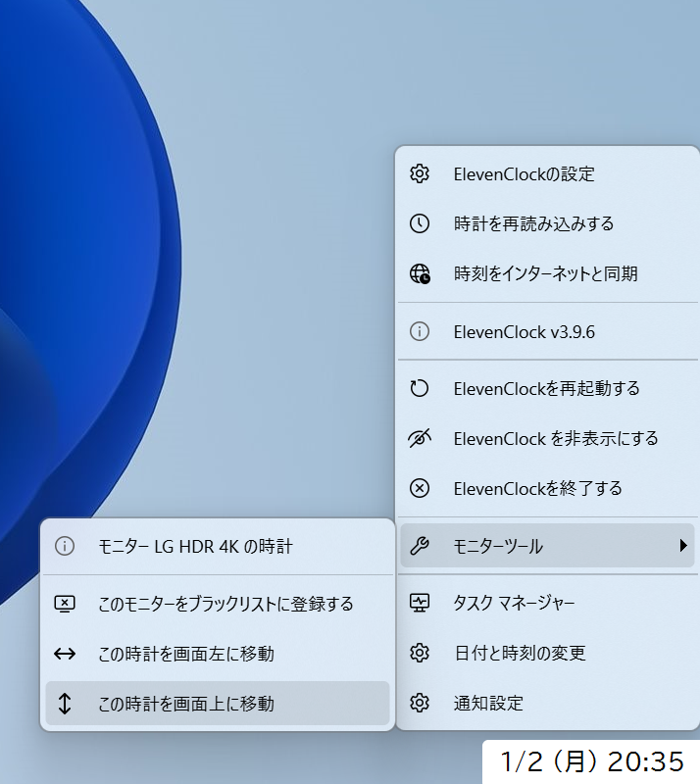Select このモニターをブラックリストに登録する

217,604
